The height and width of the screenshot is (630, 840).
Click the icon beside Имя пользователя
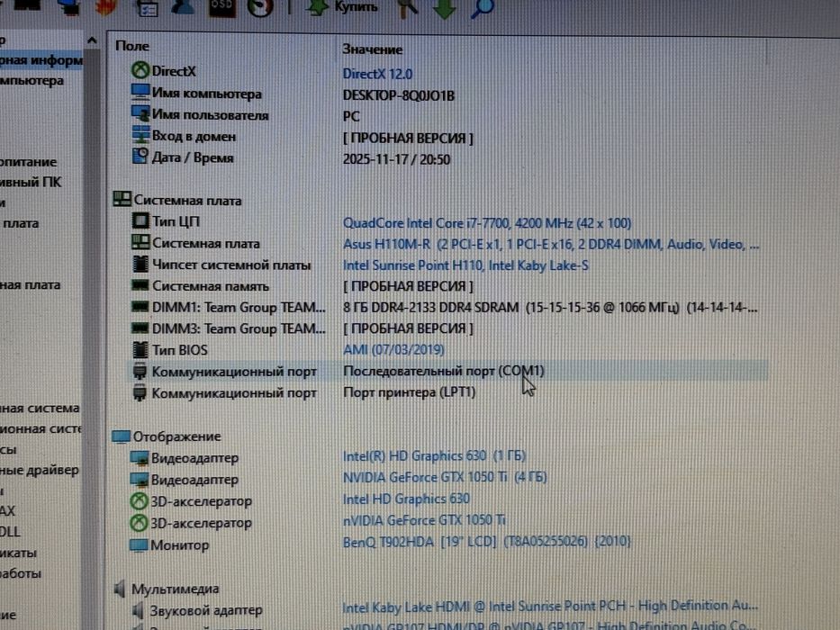pos(140,113)
